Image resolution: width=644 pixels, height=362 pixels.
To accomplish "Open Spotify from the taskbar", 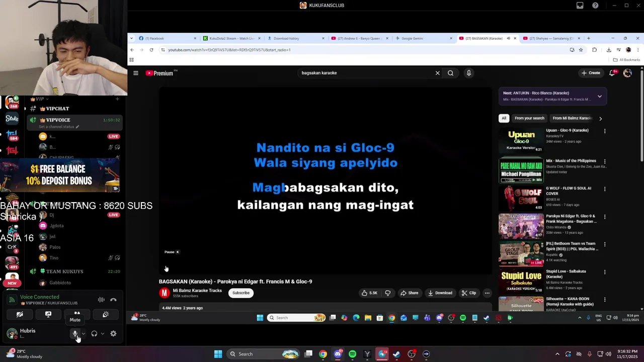I will point(352,354).
